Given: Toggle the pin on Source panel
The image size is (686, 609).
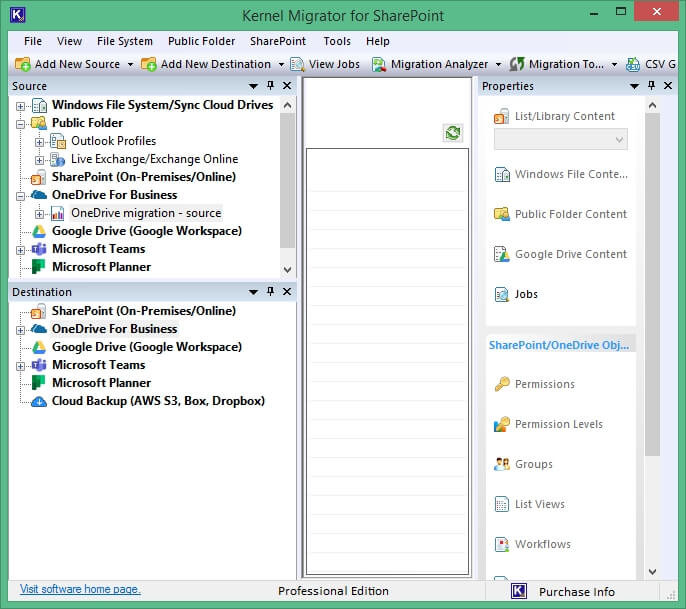Looking at the screenshot, I should pyautogui.click(x=270, y=85).
